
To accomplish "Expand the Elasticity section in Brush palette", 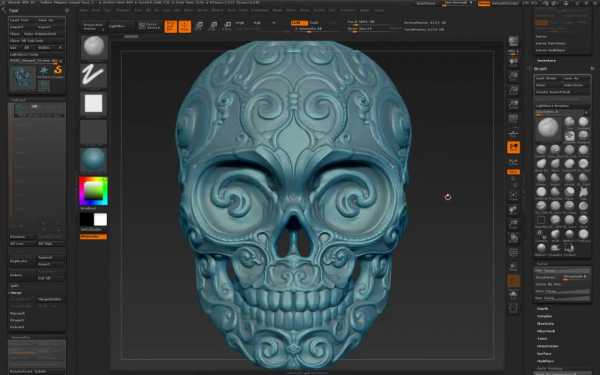I will [545, 324].
